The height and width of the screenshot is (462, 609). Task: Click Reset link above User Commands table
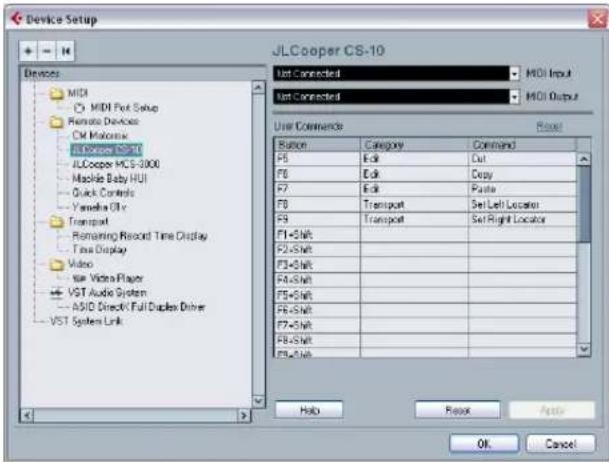point(549,127)
